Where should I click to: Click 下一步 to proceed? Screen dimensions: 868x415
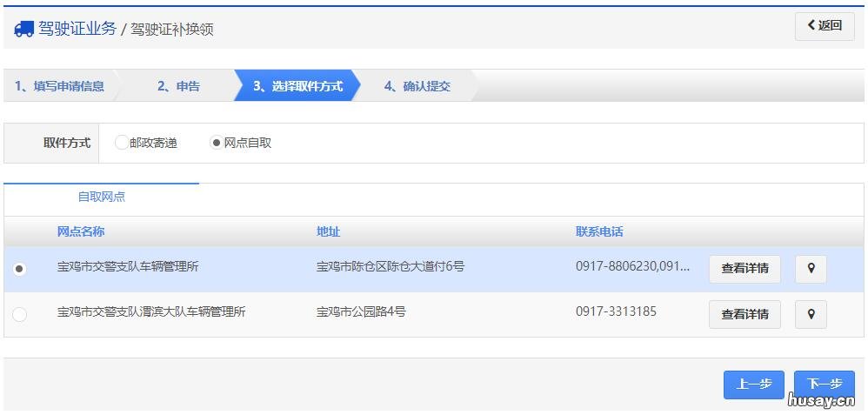[825, 385]
